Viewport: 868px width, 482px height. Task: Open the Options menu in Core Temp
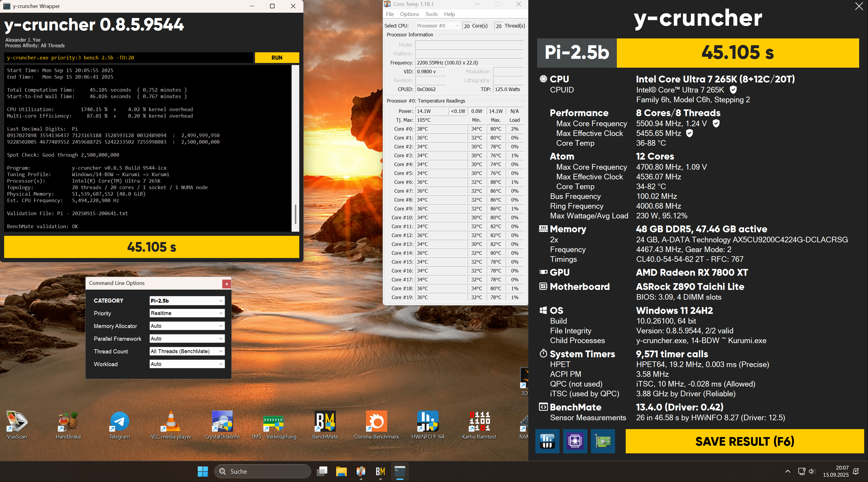[409, 14]
